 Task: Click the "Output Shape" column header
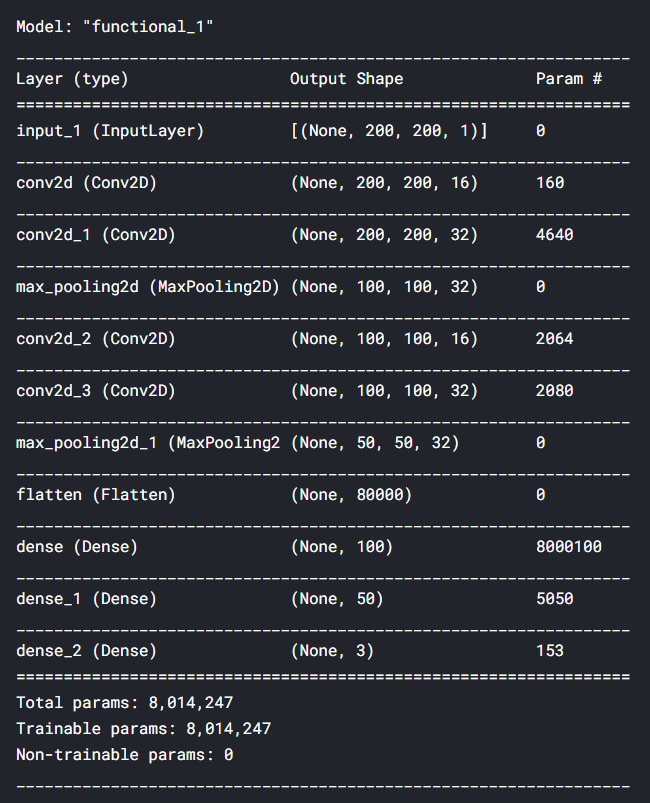[x=346, y=78]
